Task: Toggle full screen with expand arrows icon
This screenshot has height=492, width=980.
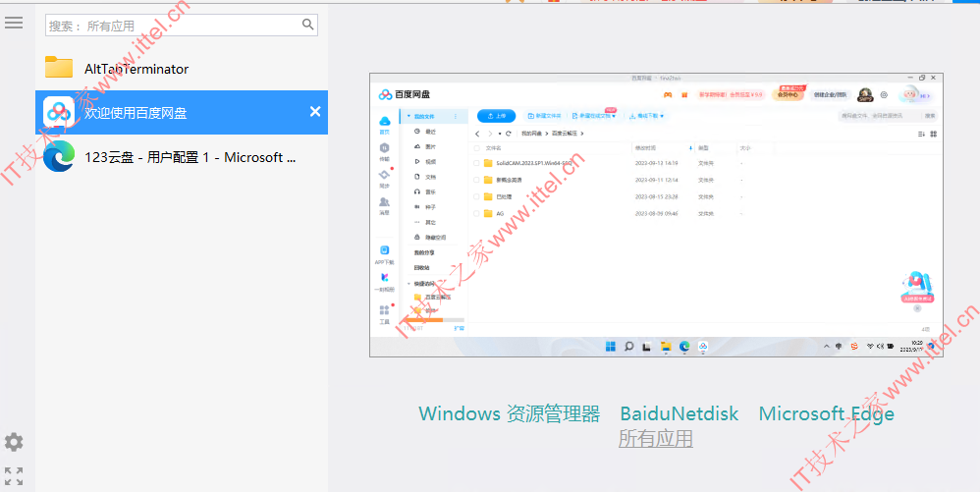Action: click(x=14, y=475)
